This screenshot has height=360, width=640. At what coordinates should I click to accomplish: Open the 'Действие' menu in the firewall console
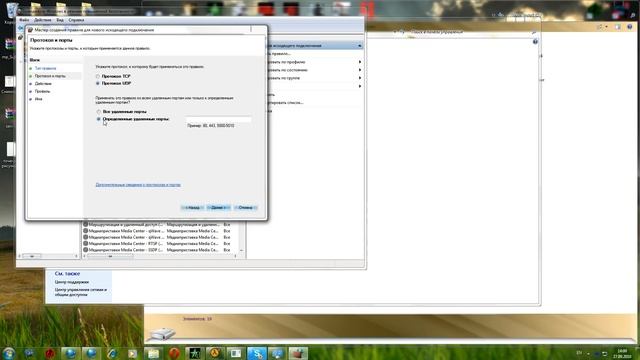tap(42, 20)
